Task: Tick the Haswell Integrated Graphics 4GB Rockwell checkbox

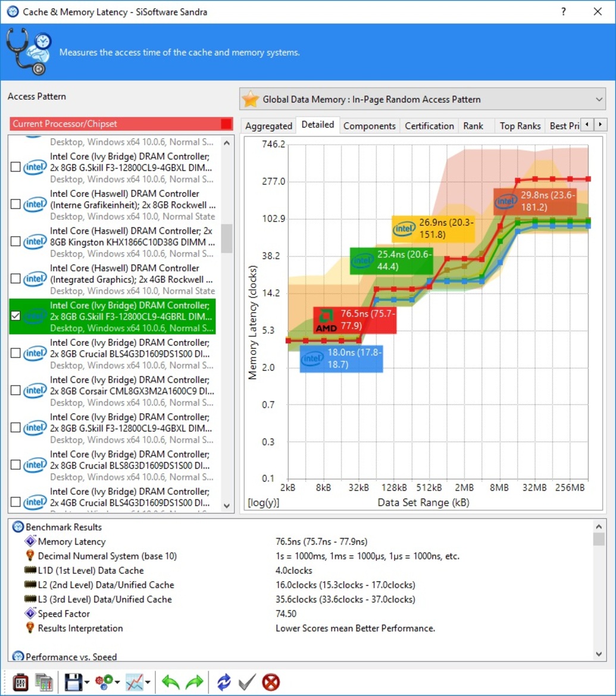Action: tap(15, 279)
